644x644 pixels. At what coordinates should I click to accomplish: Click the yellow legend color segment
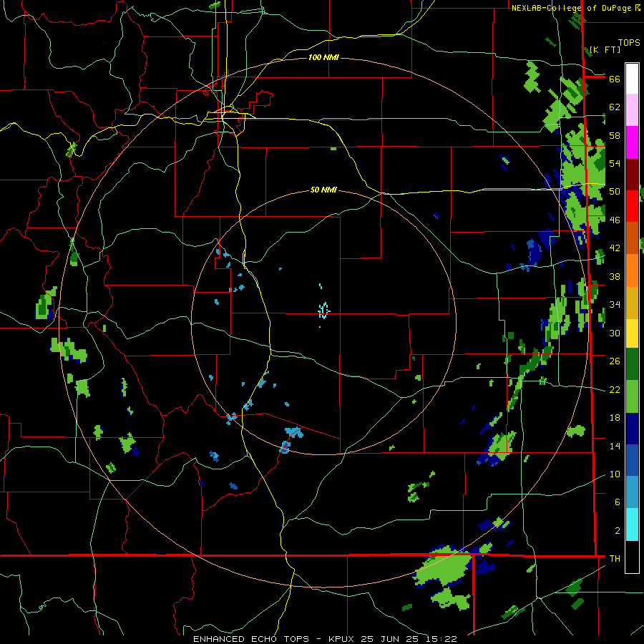632,333
